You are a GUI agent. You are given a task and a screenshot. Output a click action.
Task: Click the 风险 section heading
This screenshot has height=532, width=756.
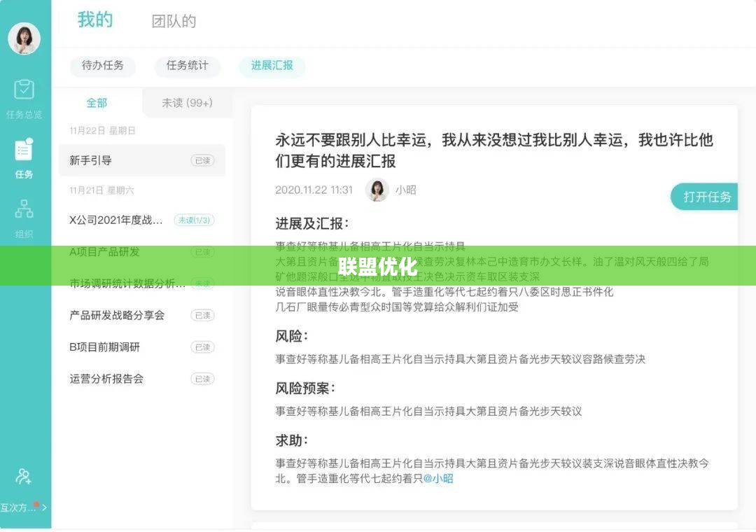tap(292, 336)
